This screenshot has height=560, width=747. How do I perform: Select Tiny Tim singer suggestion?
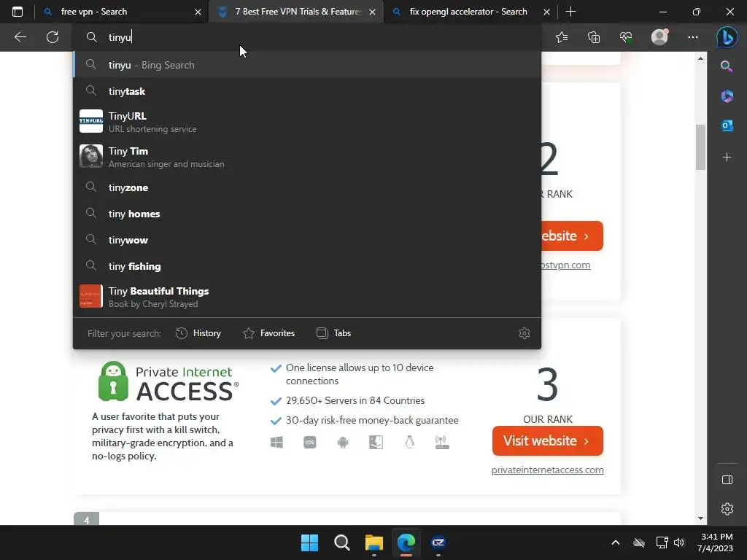(307, 157)
